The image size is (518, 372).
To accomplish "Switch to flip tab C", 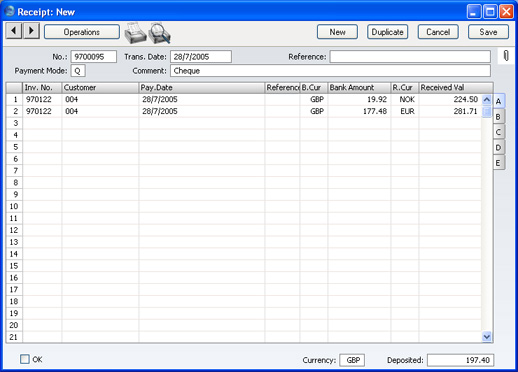I will (x=499, y=132).
